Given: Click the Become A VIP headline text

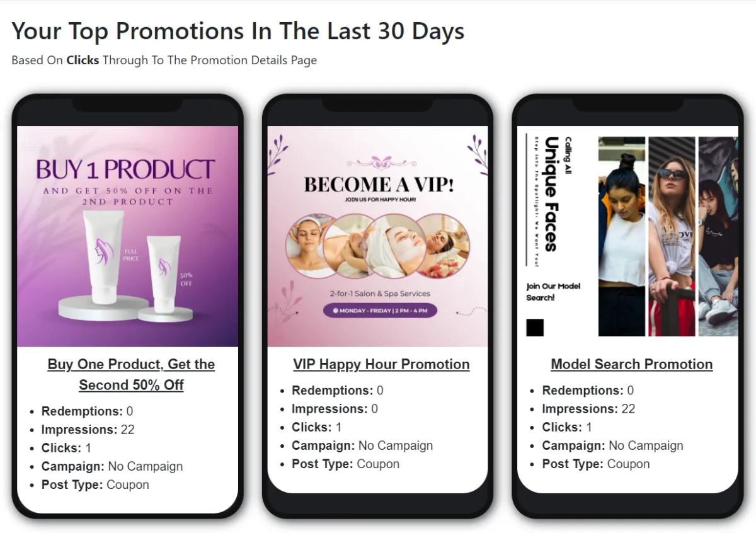Looking at the screenshot, I should pyautogui.click(x=379, y=185).
